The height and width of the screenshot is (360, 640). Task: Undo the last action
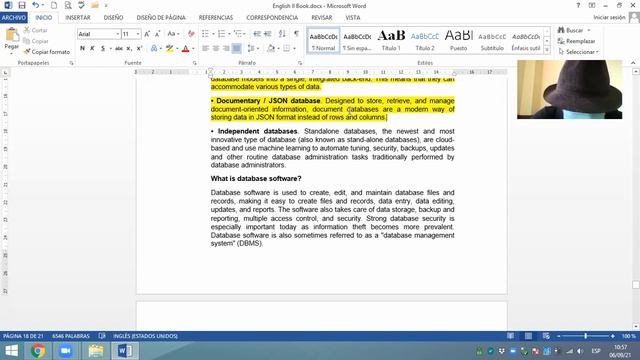[36, 5]
